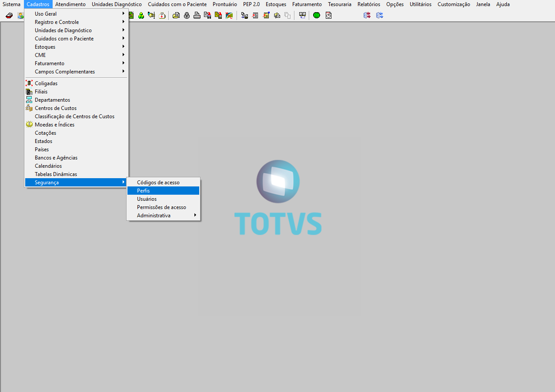Open the Relatórios menu
This screenshot has width=555, height=392.
click(x=369, y=4)
